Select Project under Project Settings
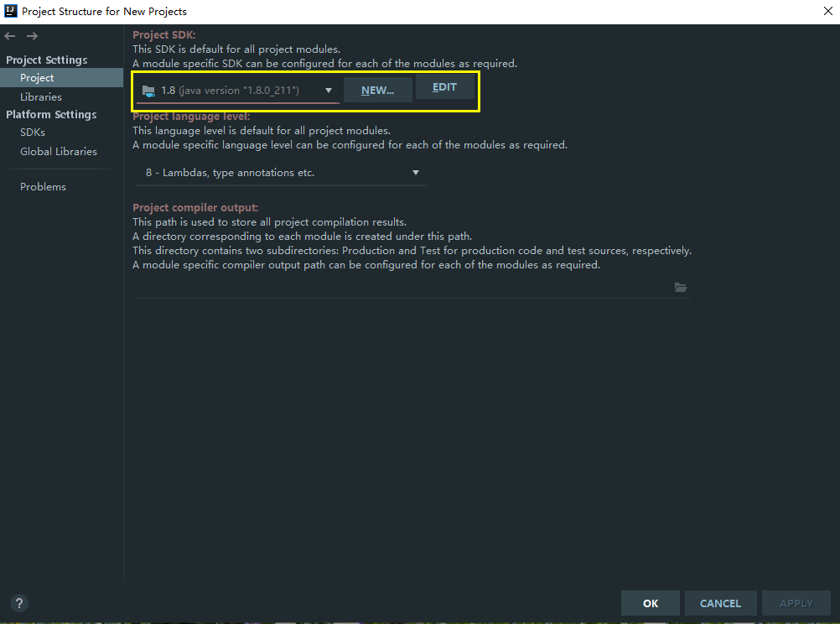 tap(37, 78)
